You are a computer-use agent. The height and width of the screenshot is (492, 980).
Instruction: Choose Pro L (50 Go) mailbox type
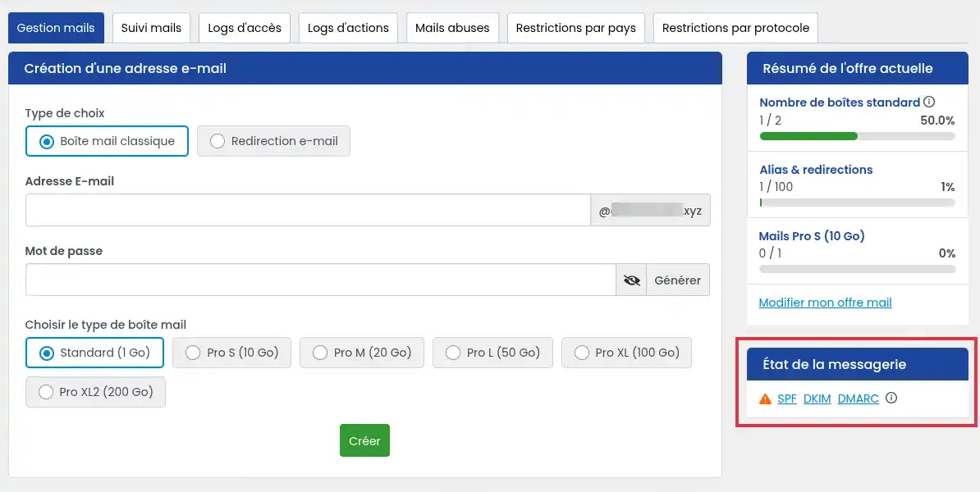pos(492,353)
